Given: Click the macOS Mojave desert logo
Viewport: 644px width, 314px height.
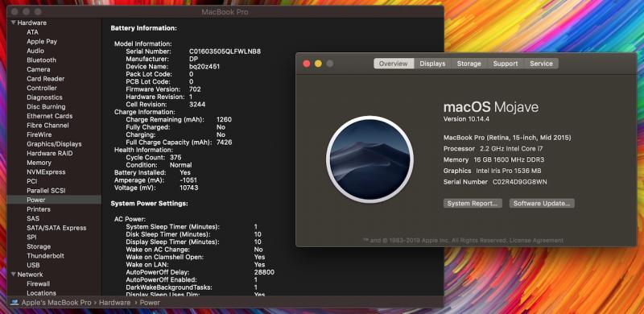Looking at the screenshot, I should tap(370, 159).
